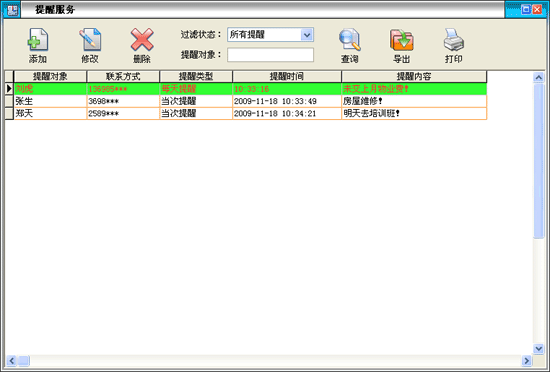Sort by 提醒类型 column header
This screenshot has height=372, width=550.
click(196, 76)
